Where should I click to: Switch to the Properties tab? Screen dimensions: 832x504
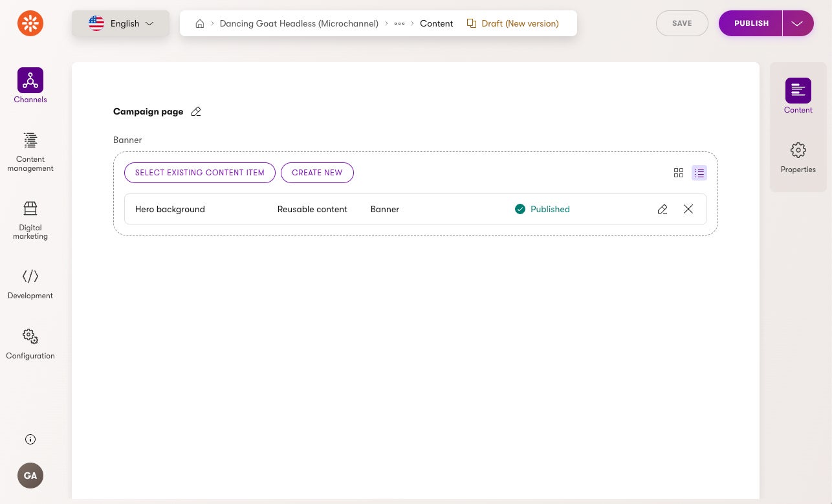(798, 158)
